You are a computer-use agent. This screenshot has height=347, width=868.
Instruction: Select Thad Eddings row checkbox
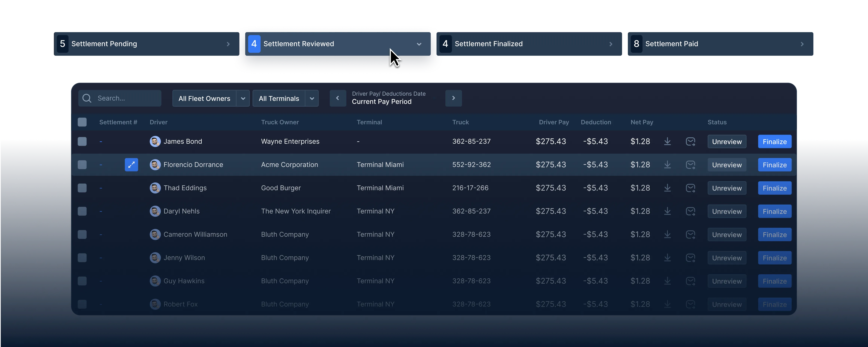click(82, 188)
